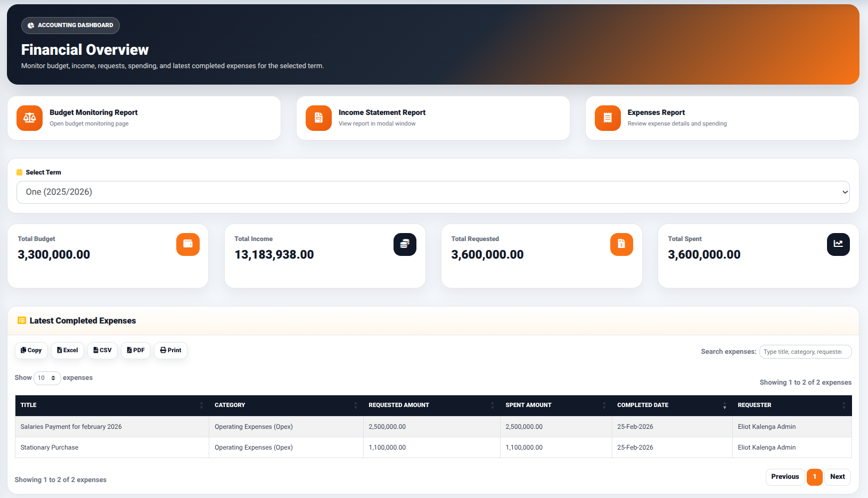
Task: Open the Budget Monitoring Report card
Action: 144,118
